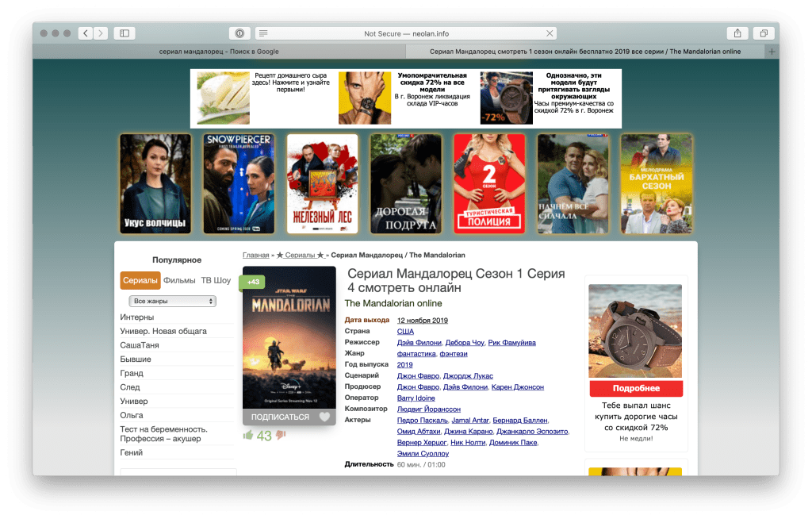Image resolution: width=812 pixels, height=519 pixels.
Task: Toggle Reader view icon in address bar
Action: pos(263,33)
